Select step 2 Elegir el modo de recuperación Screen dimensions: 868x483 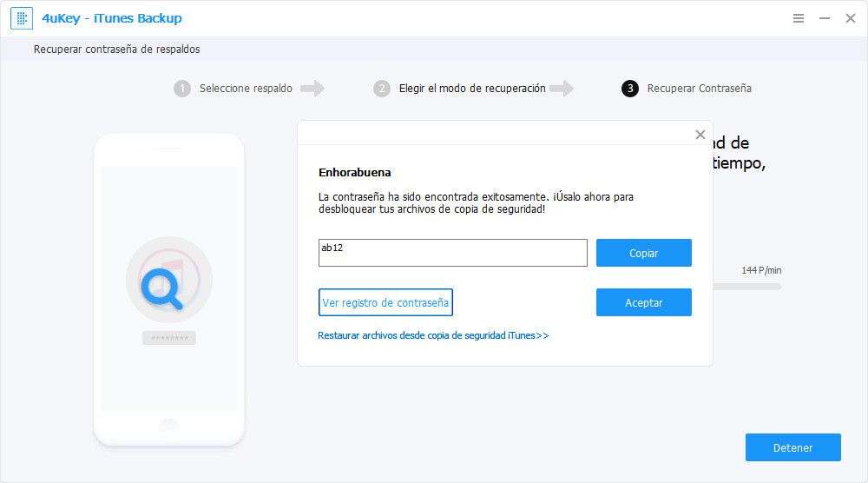coord(472,89)
